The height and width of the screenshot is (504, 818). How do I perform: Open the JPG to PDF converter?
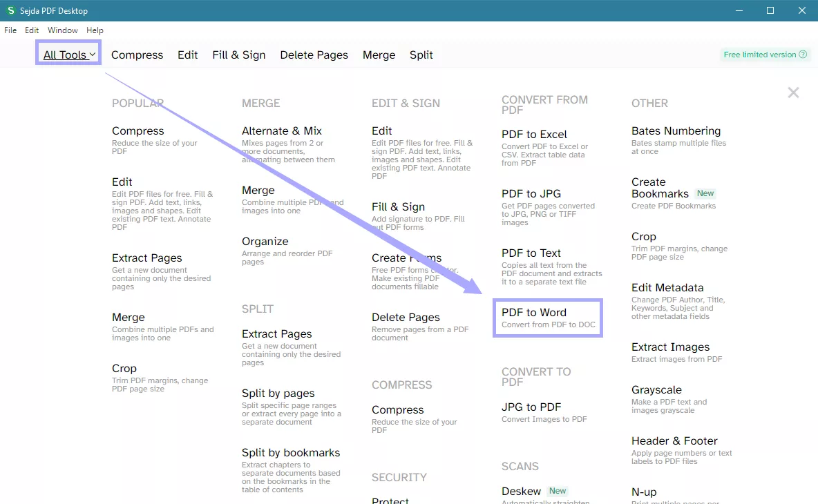(531, 407)
